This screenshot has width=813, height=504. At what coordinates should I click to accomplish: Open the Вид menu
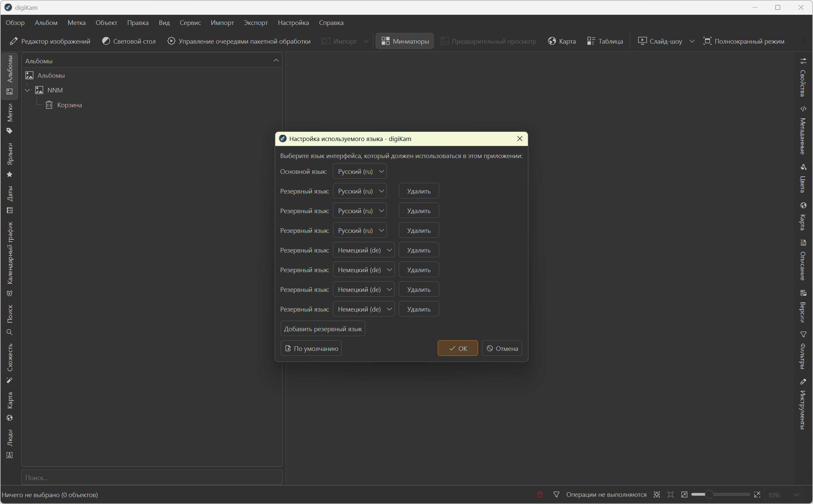[x=164, y=22]
